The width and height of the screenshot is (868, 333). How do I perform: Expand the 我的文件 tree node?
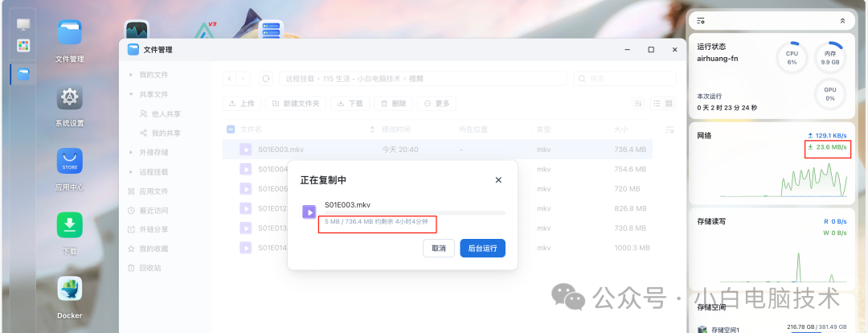pyautogui.click(x=131, y=75)
